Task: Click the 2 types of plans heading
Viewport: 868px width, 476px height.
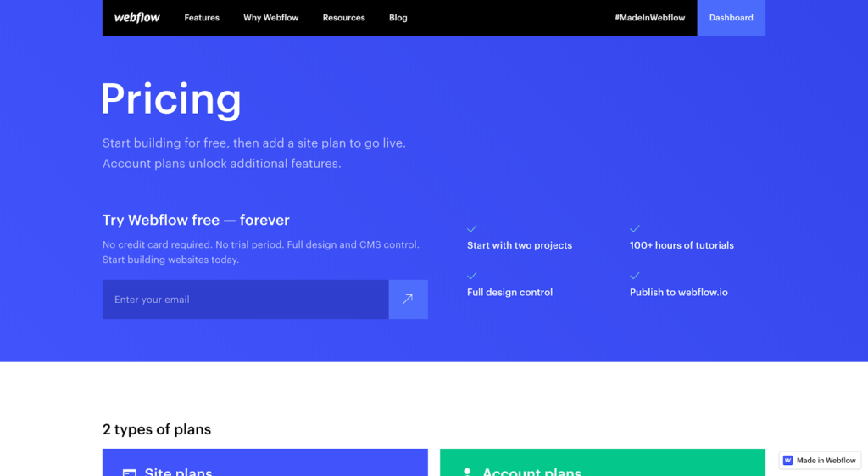Action: tap(157, 429)
